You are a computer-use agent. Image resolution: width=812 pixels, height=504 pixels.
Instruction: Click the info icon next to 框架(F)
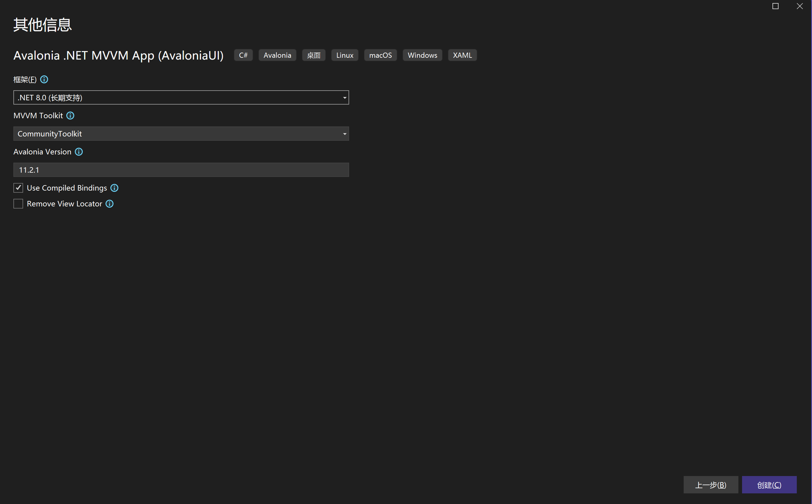click(44, 79)
